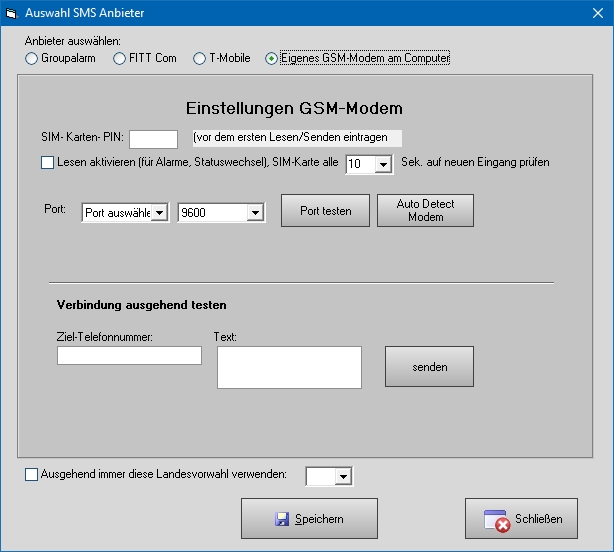Click the Auto Detect Modem button
This screenshot has width=614, height=552.
(425, 211)
